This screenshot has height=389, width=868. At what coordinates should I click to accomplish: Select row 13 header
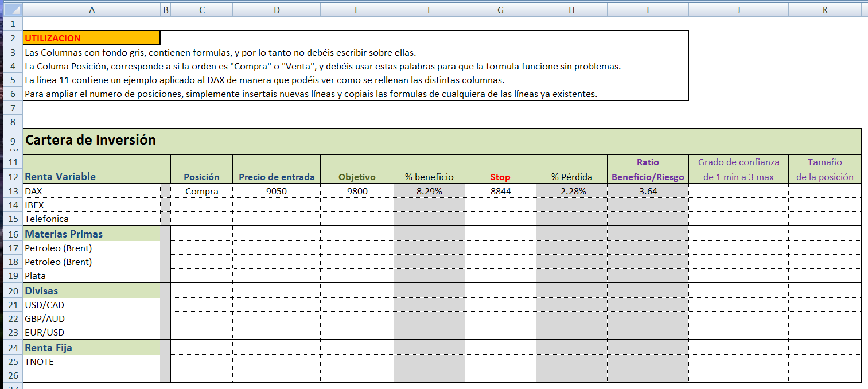(x=11, y=191)
